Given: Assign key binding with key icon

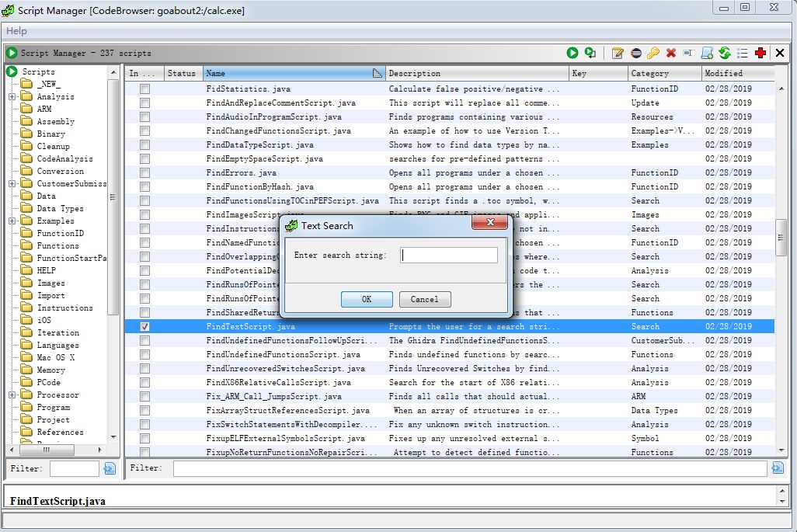Looking at the screenshot, I should (x=653, y=53).
